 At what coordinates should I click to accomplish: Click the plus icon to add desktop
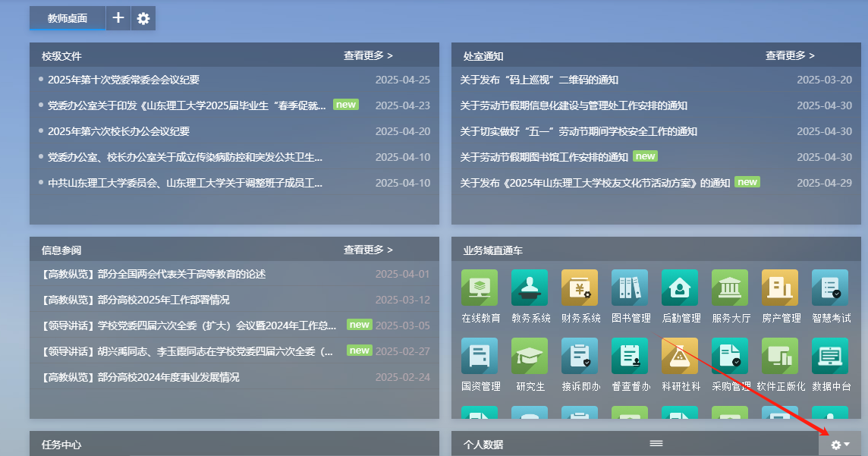(x=118, y=18)
